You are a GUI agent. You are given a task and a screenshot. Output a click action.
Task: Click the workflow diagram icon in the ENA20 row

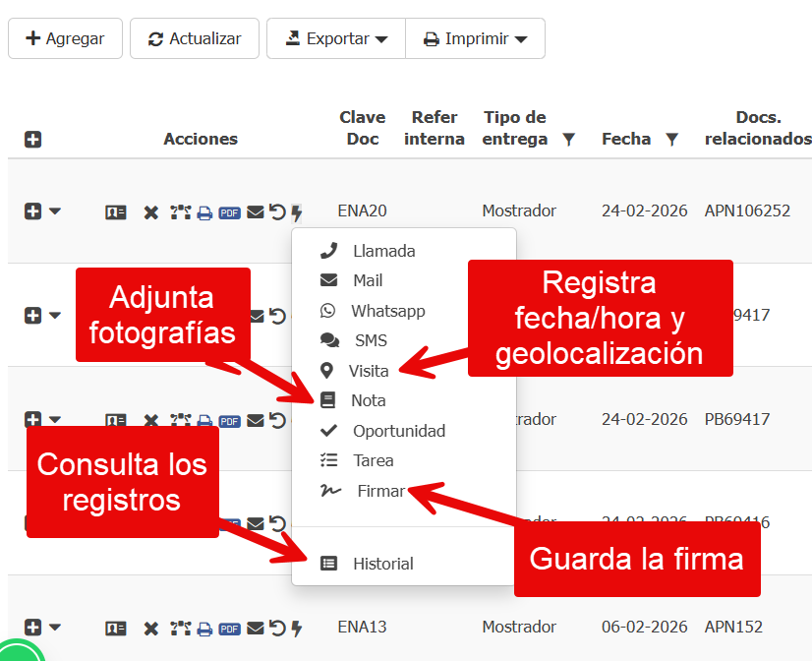pos(179,212)
